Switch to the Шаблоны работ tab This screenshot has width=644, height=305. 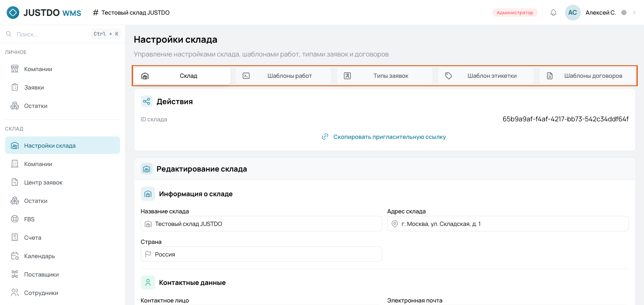[284, 76]
